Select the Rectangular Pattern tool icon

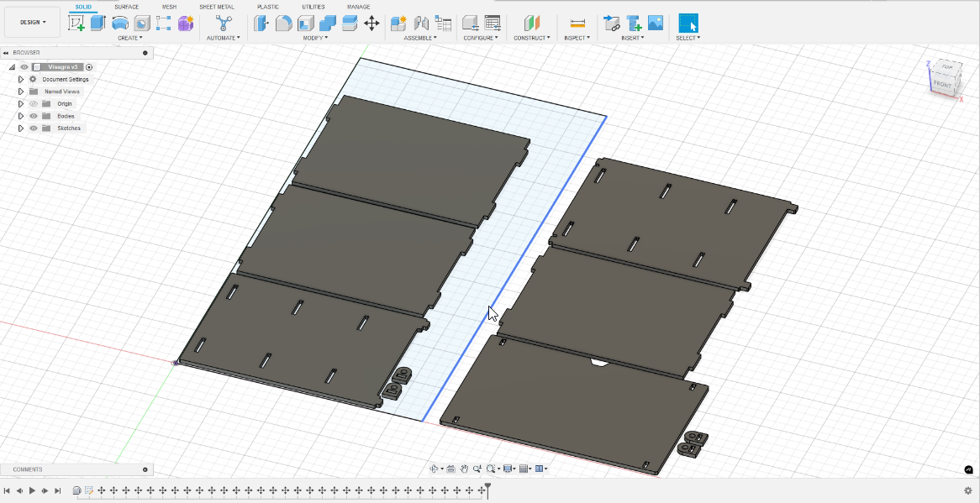(164, 24)
